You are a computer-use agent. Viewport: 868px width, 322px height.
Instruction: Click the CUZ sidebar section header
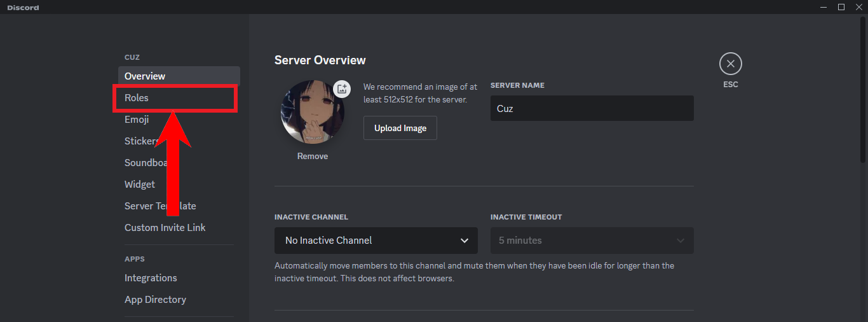pyautogui.click(x=132, y=57)
